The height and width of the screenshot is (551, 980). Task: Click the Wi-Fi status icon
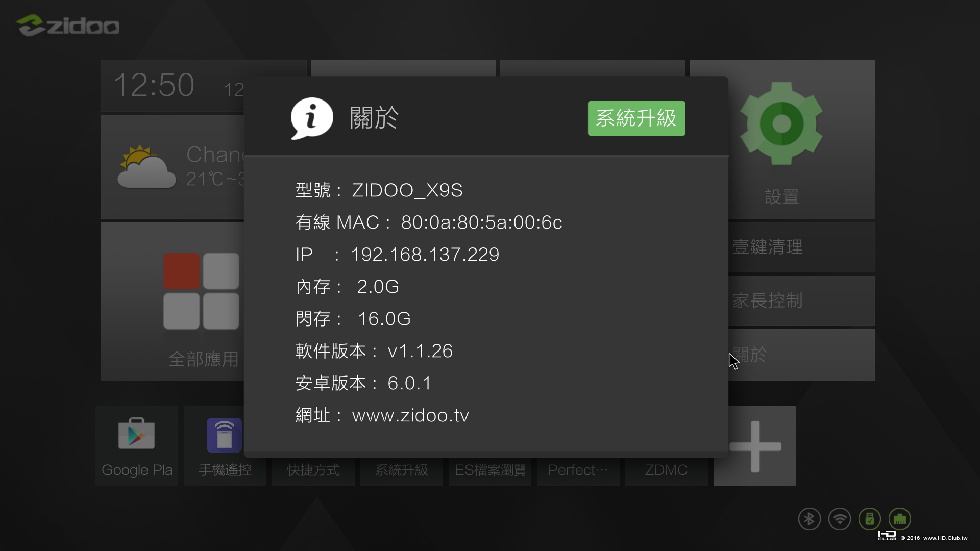(x=840, y=519)
